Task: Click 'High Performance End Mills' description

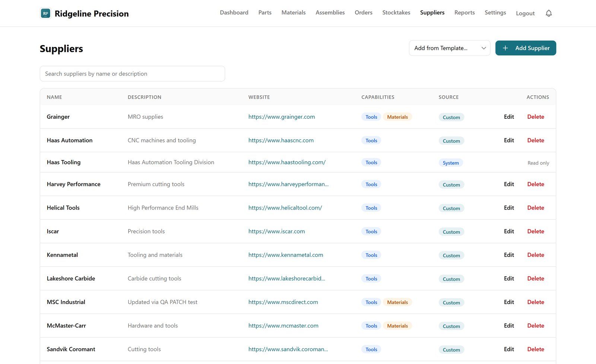Action: point(163,208)
